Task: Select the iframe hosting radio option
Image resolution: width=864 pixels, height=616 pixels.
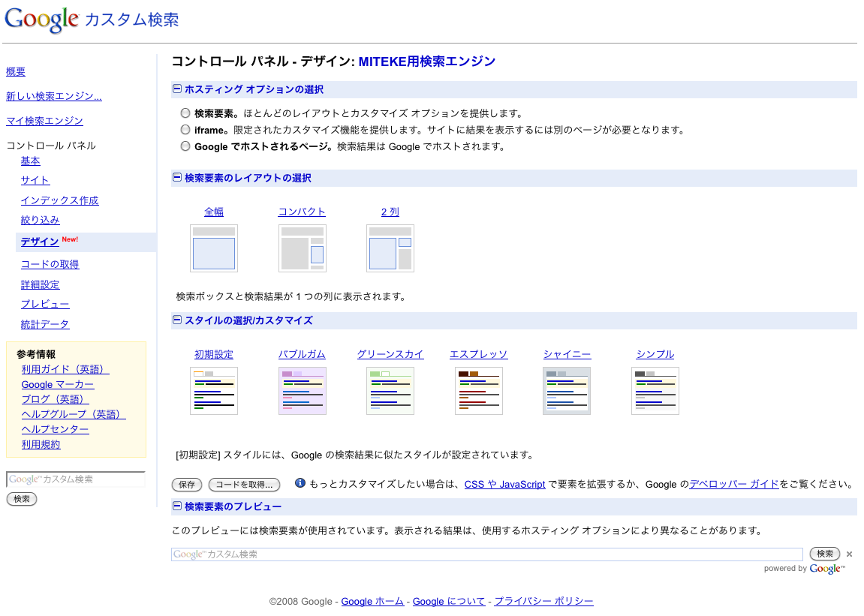Action: pyautogui.click(x=185, y=130)
